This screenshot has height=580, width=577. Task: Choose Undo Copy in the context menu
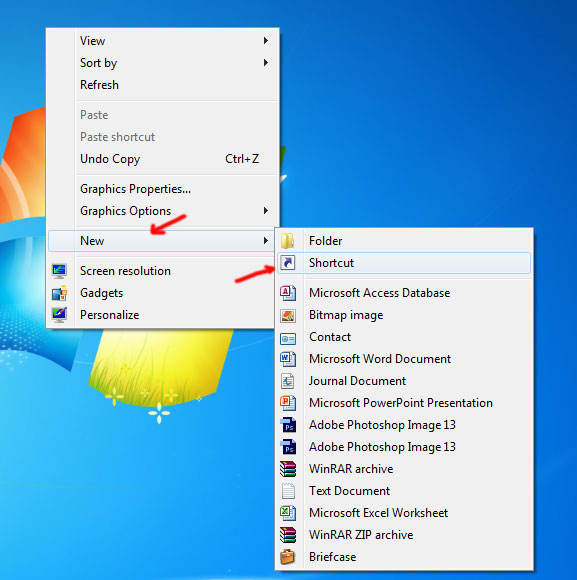tap(163, 159)
